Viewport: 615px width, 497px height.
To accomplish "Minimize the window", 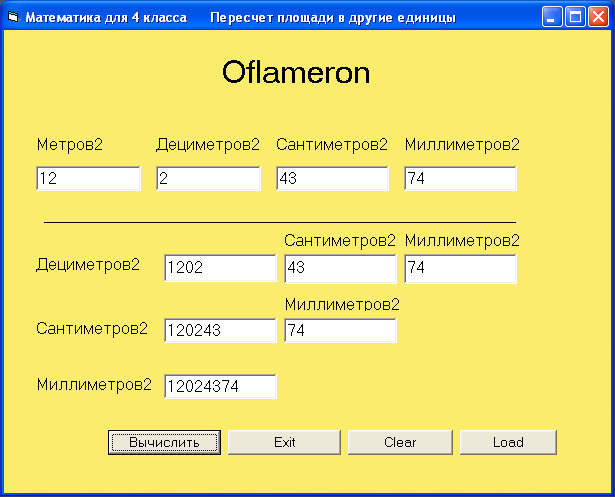I will 552,17.
